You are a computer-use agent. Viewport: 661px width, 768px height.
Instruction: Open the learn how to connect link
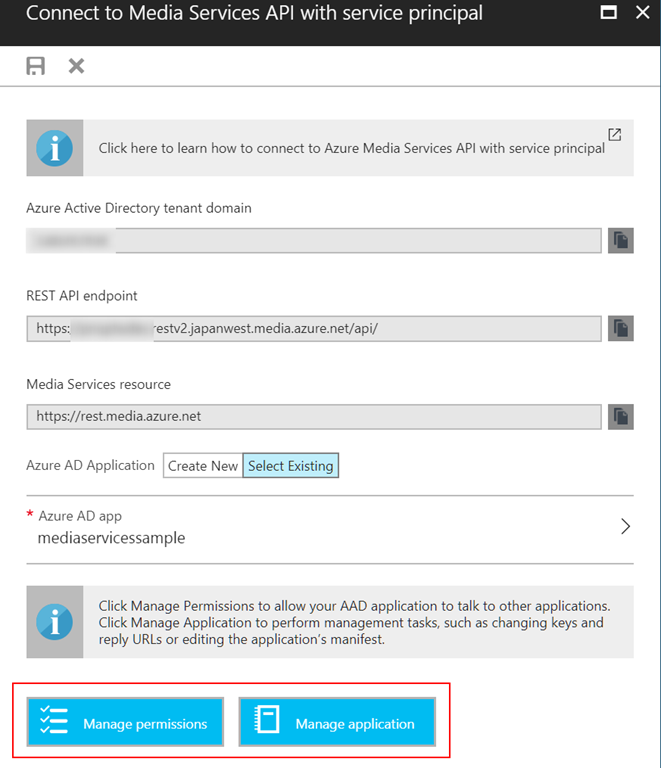351,148
